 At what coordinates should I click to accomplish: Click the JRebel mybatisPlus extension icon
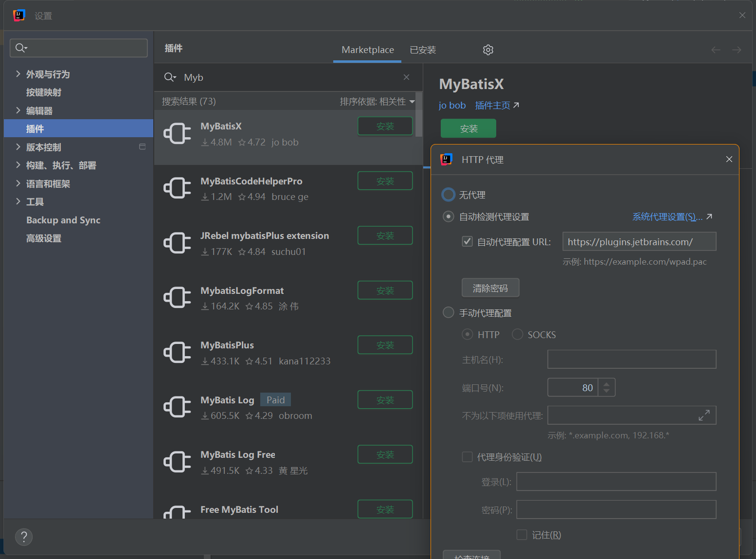click(x=177, y=243)
